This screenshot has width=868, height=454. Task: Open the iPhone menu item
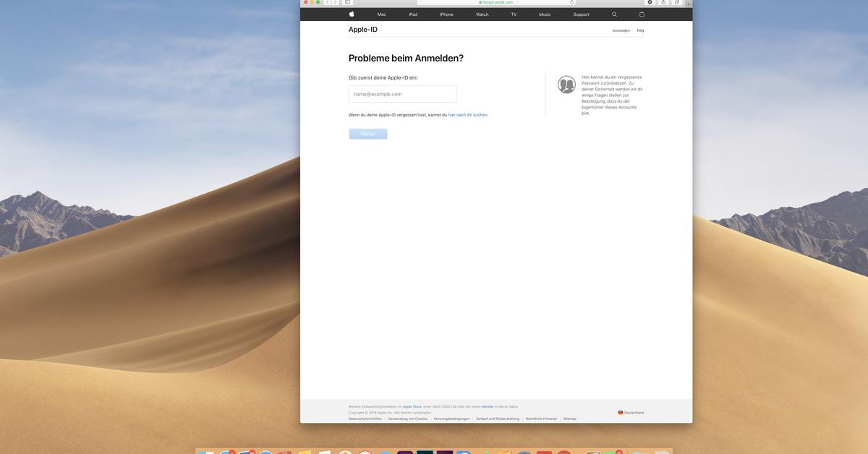point(446,14)
